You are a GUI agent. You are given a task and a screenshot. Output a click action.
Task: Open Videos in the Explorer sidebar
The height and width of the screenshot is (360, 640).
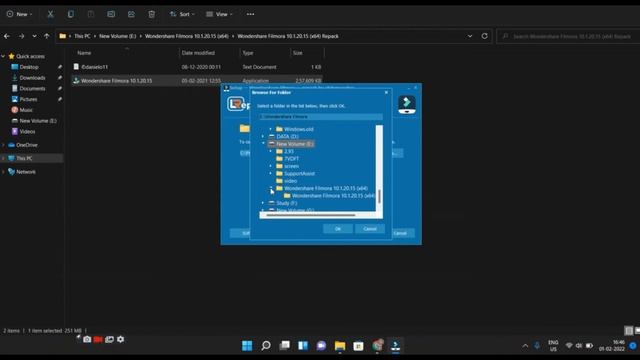click(x=27, y=132)
